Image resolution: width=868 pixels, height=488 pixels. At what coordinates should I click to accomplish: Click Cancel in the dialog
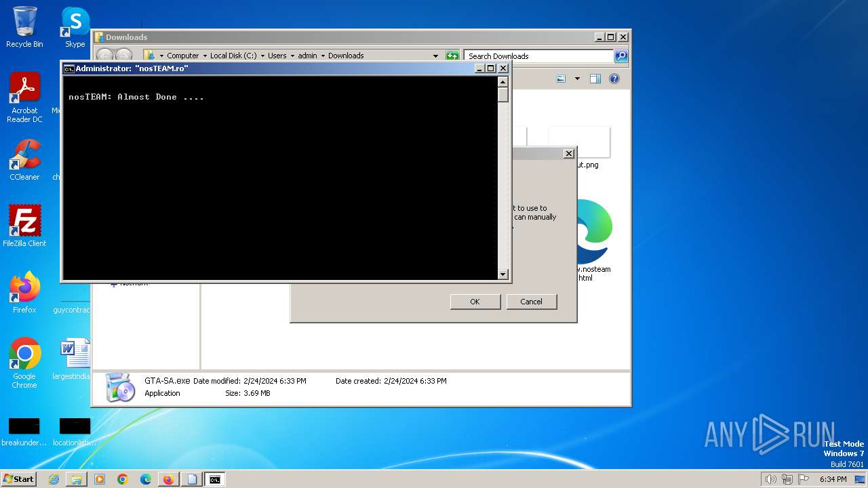pos(531,302)
